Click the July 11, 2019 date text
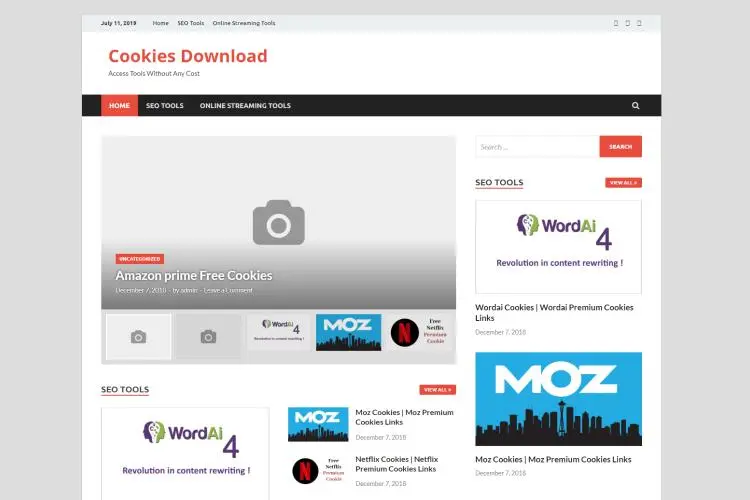This screenshot has height=500, width=750. pos(118,23)
